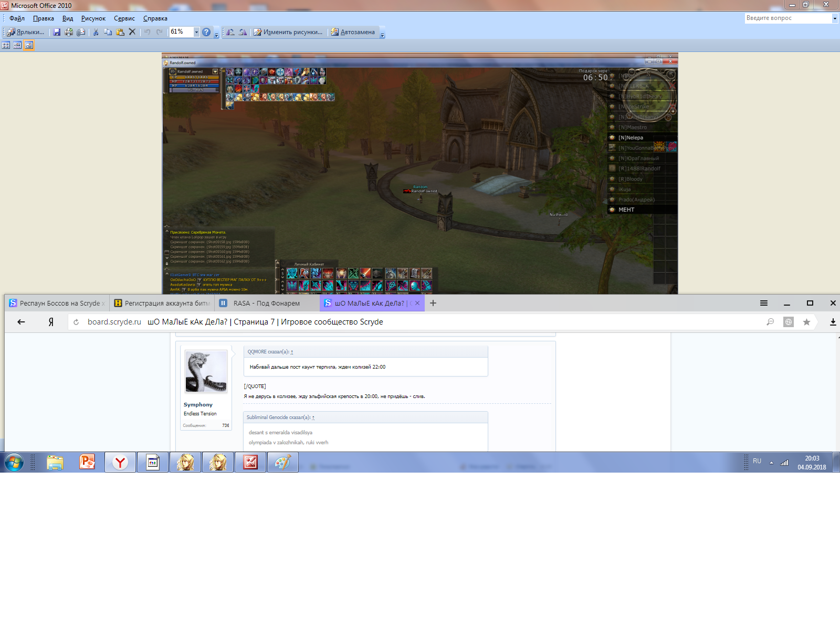Click the Paste clipboard icon

pyautogui.click(x=120, y=32)
